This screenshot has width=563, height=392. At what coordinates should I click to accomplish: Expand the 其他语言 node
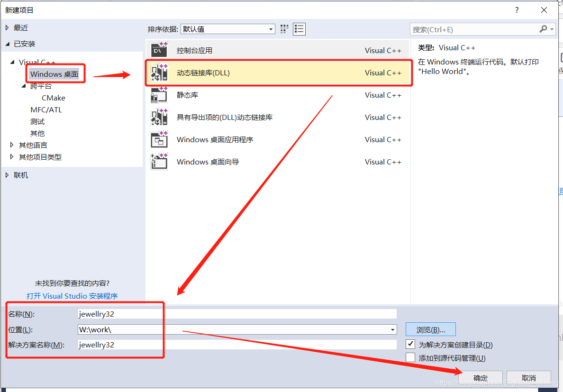click(13, 145)
